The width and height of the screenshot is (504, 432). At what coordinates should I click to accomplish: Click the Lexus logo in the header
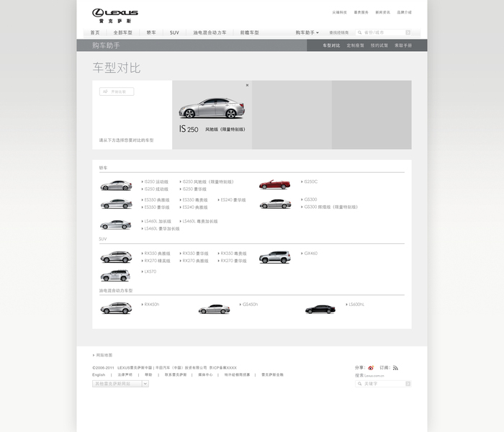pos(115,16)
